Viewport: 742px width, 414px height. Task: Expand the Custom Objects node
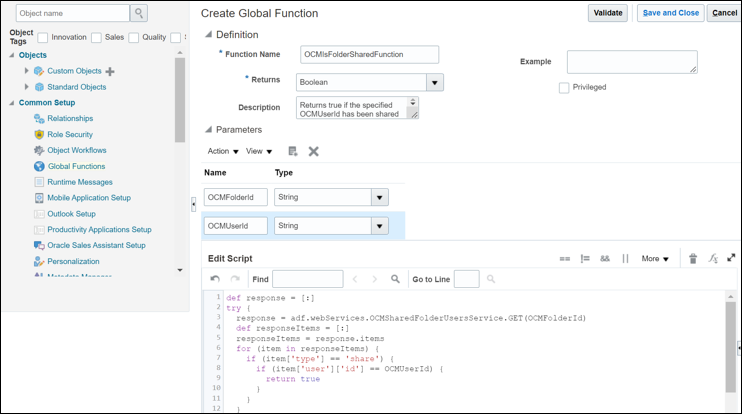pos(26,70)
